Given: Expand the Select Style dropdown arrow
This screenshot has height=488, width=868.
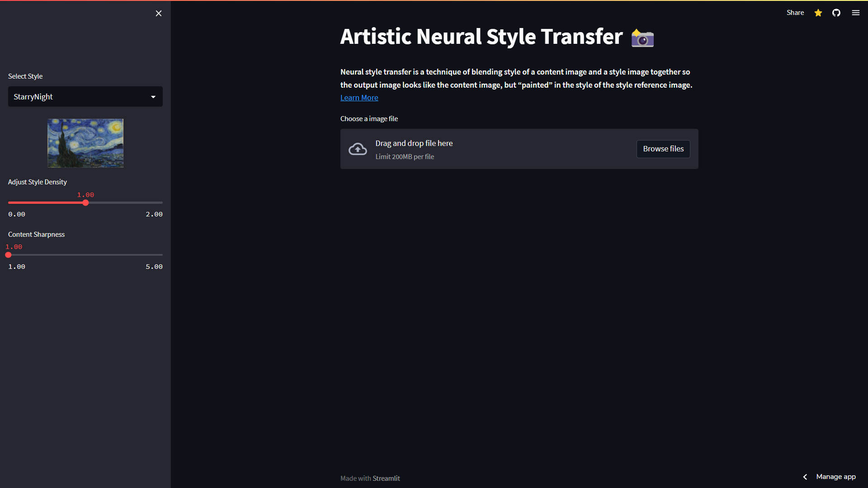Looking at the screenshot, I should pos(153,97).
